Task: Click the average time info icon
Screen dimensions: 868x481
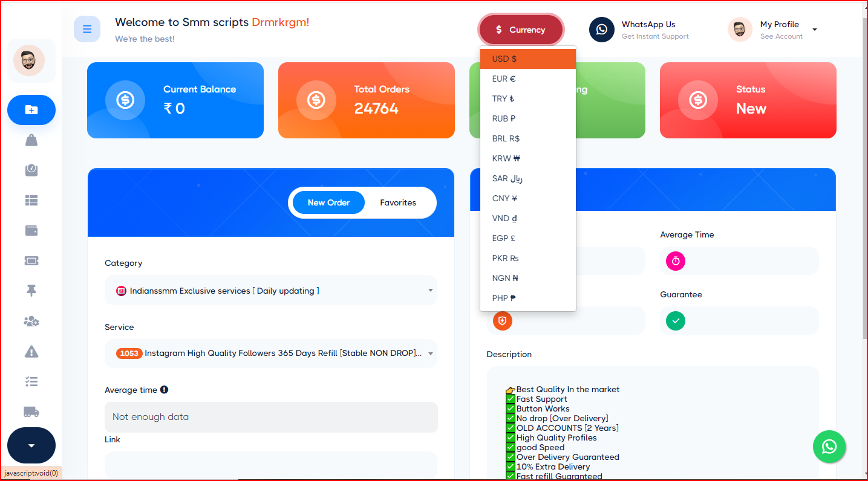Action: click(x=164, y=390)
